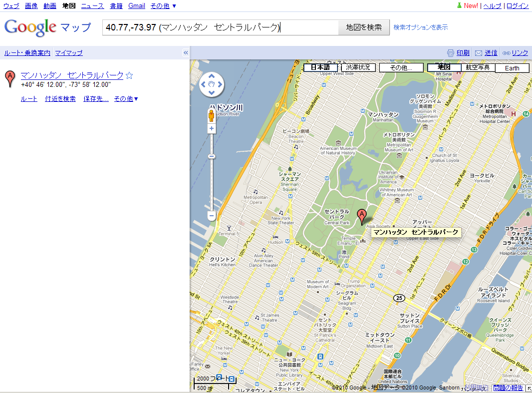Open the リンク link option
The width and height of the screenshot is (532, 393).
[520, 53]
